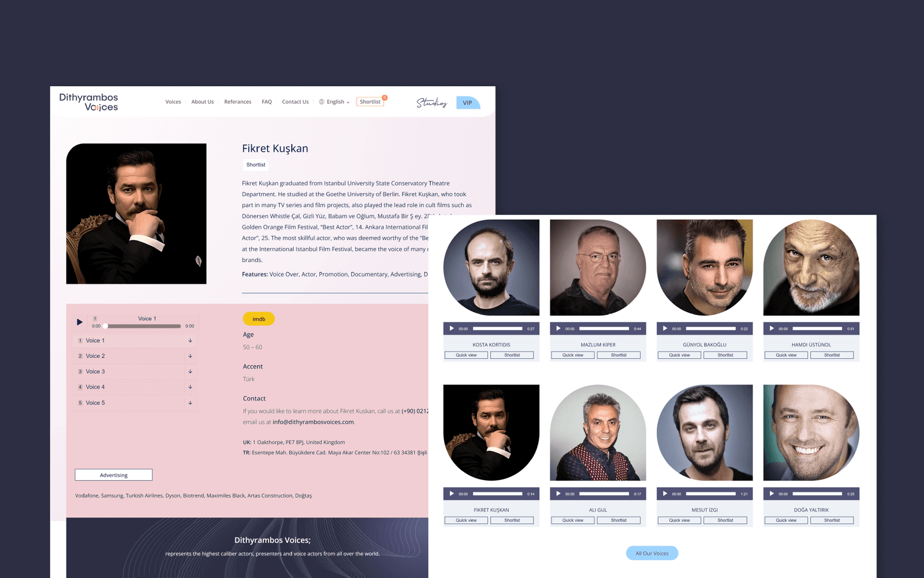Click the orange Shortlist count badge
Screen dimensions: 924x578
click(385, 98)
